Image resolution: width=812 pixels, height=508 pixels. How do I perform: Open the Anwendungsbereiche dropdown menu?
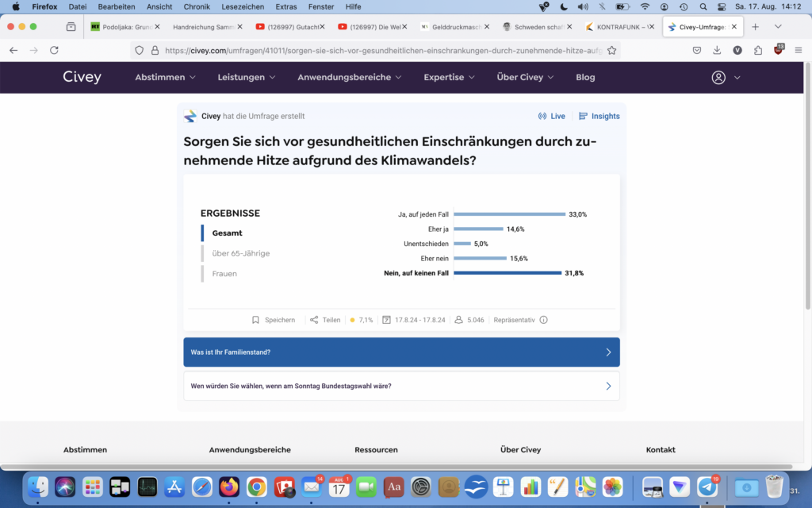pyautogui.click(x=349, y=78)
